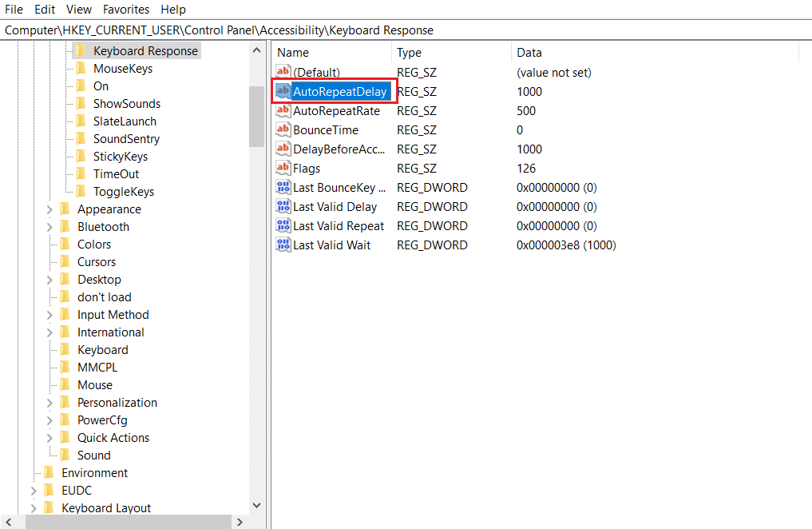The width and height of the screenshot is (812, 529).
Task: Click the AutoRepeatRate string value icon
Action: (283, 109)
